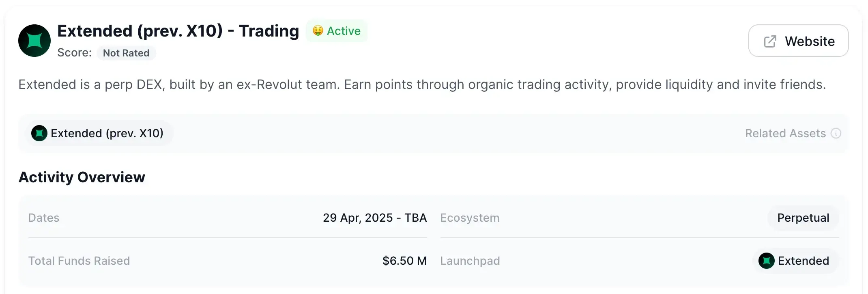Click the info icon next to Related Assets
Image resolution: width=868 pixels, height=294 pixels.
pos(836,133)
